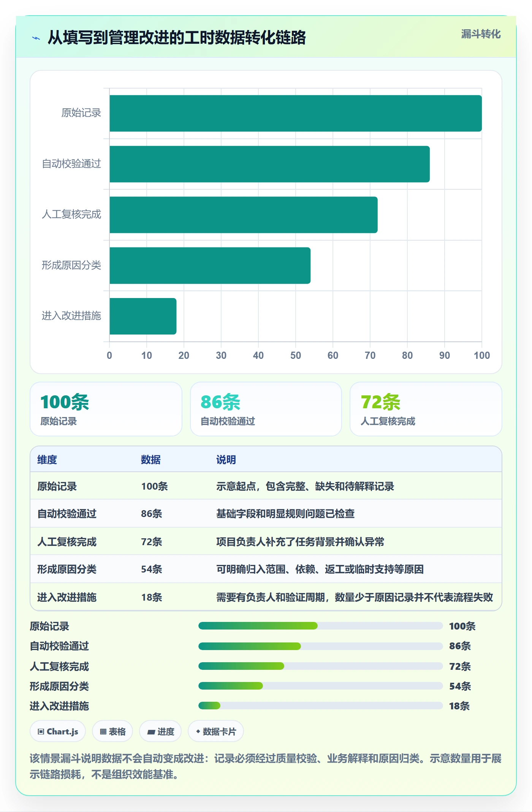Click the 数据卡片 chip
The width and height of the screenshot is (532, 812).
point(216,731)
